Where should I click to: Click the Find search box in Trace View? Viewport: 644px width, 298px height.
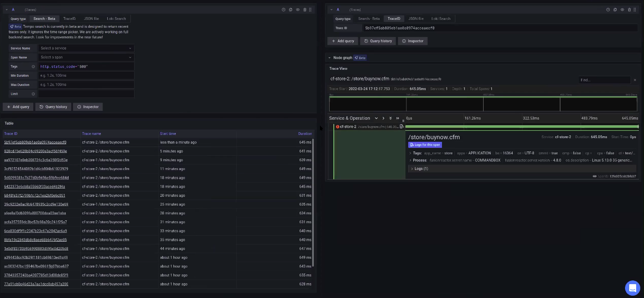(604, 80)
